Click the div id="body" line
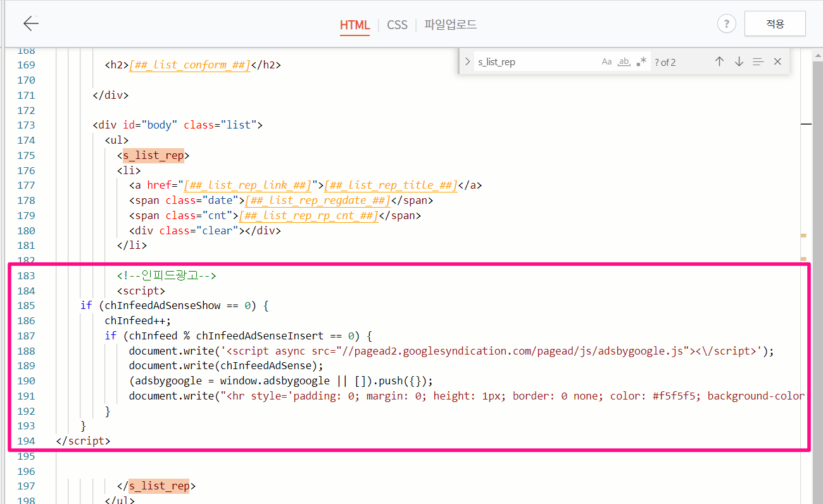 point(177,125)
